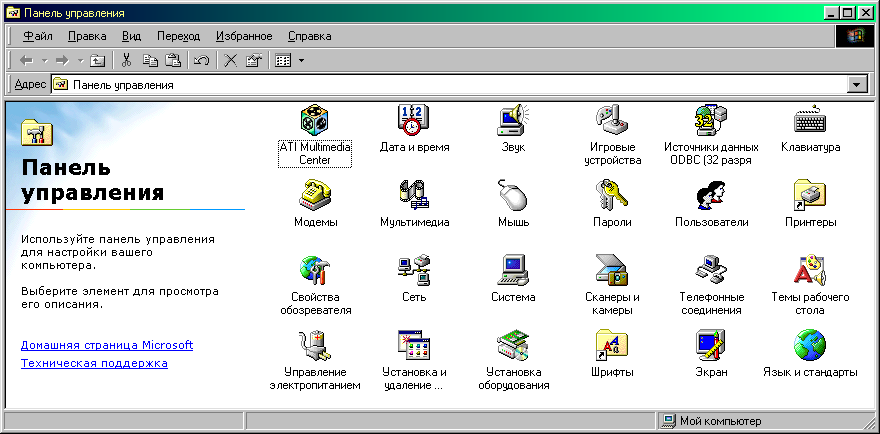Expand the Back history dropdown arrow
Screen dimensions: 880x434
pos(44,60)
